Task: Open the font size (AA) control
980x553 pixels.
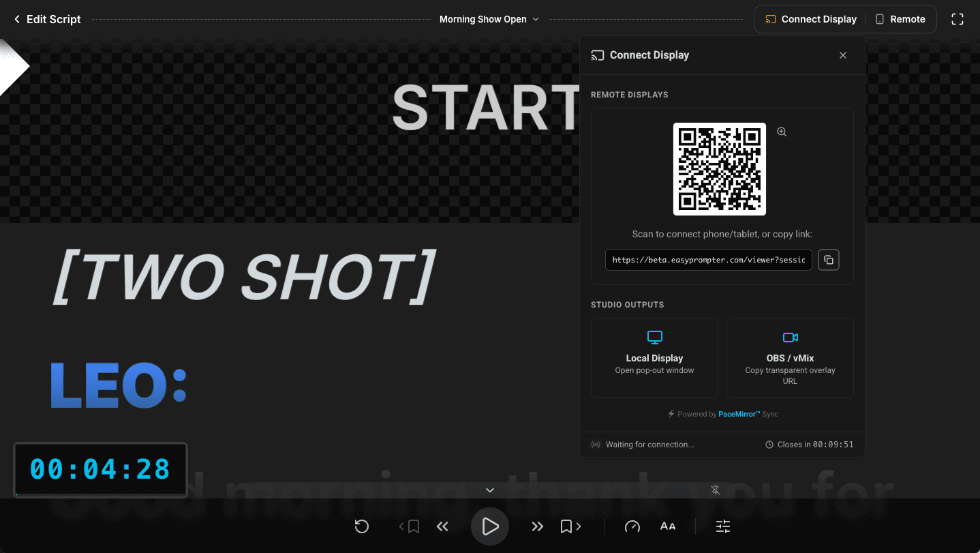Action: 668,526
